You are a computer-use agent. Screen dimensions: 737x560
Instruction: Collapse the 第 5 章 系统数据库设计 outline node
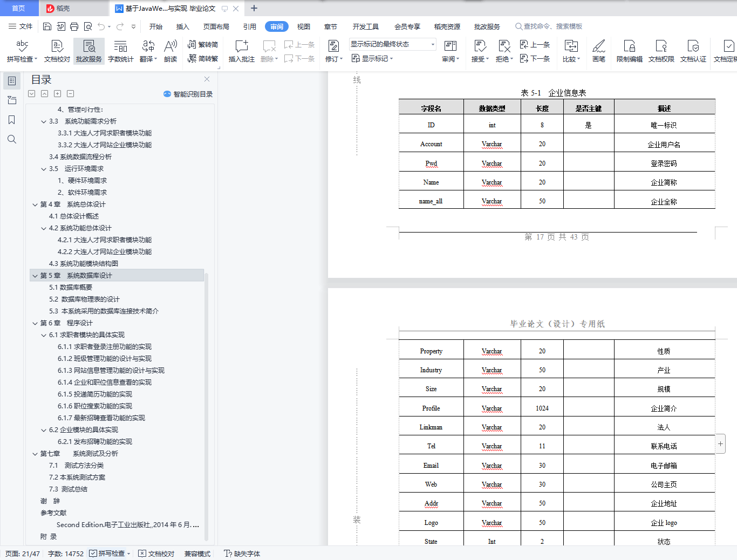click(x=35, y=276)
